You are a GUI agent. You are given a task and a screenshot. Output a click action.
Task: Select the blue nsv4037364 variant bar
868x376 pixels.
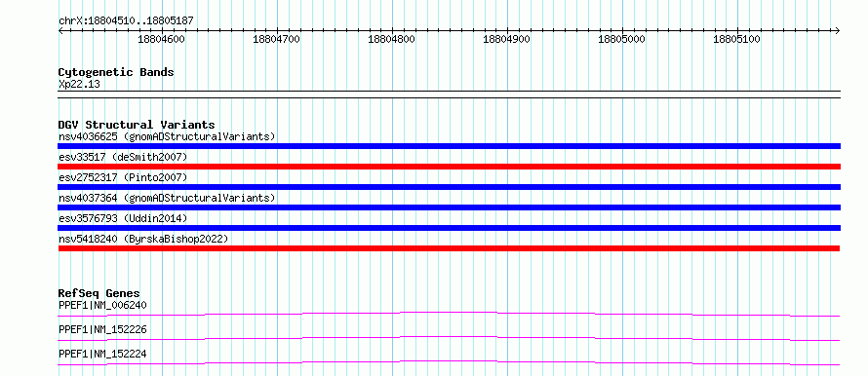[x=449, y=207]
